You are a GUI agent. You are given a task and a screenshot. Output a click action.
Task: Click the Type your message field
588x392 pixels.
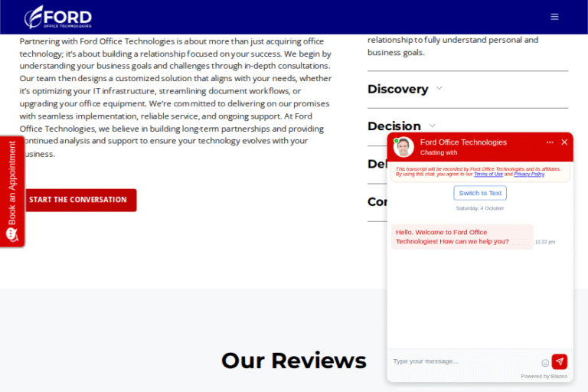[x=462, y=361]
